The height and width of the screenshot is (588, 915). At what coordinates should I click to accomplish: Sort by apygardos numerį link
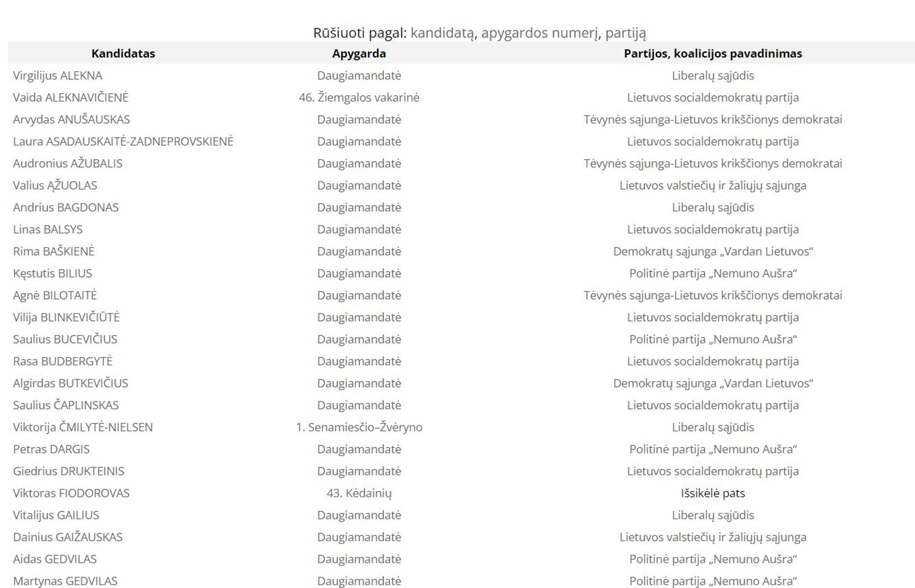click(x=540, y=33)
